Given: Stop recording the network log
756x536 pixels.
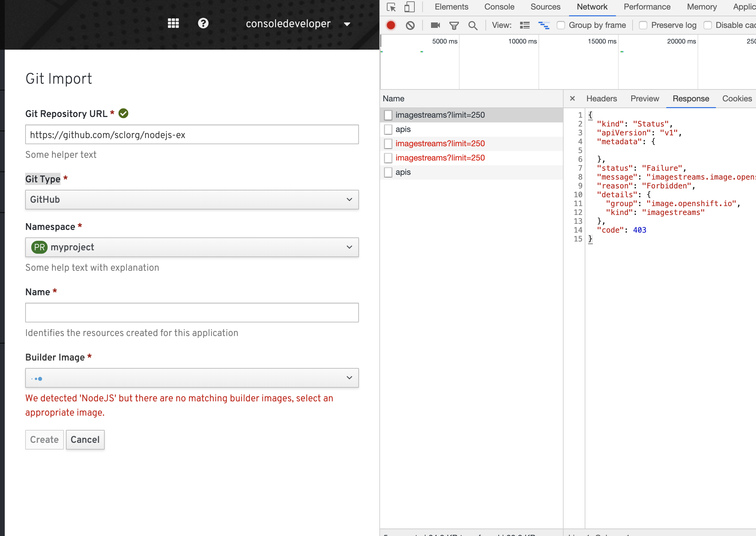Looking at the screenshot, I should pos(391,25).
